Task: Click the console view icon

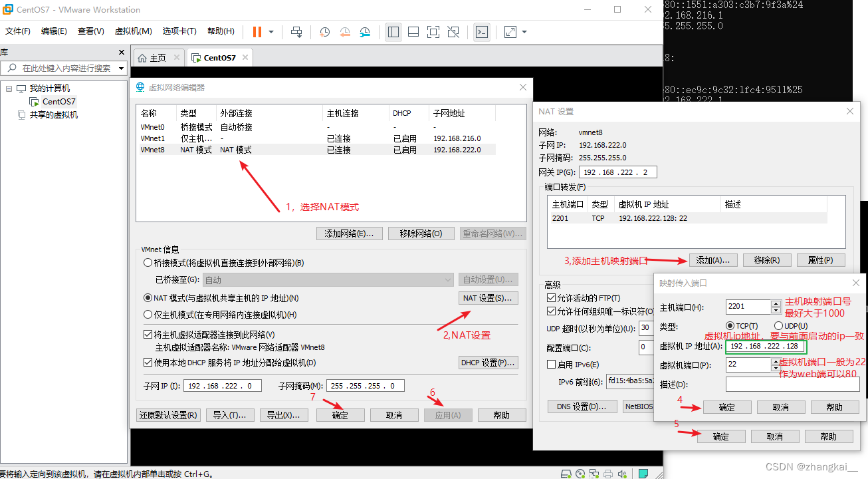Action: click(x=483, y=31)
